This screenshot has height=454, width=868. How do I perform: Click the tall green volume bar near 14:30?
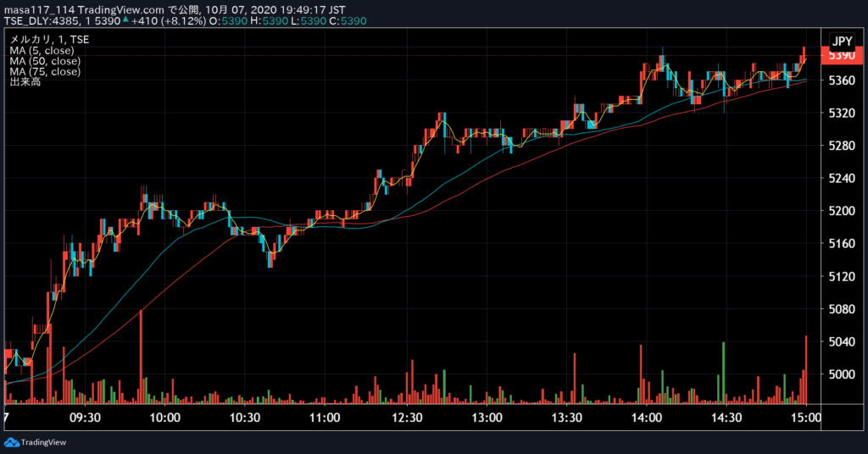pyautogui.click(x=724, y=374)
